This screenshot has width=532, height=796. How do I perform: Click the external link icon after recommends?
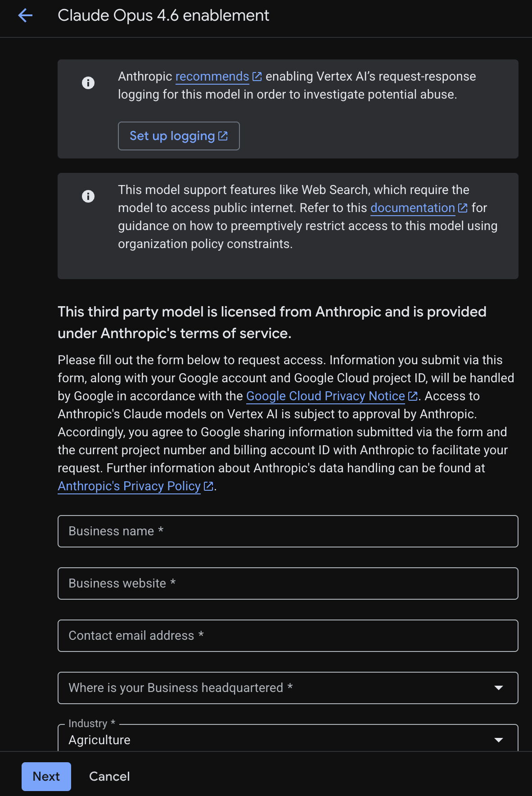257,77
